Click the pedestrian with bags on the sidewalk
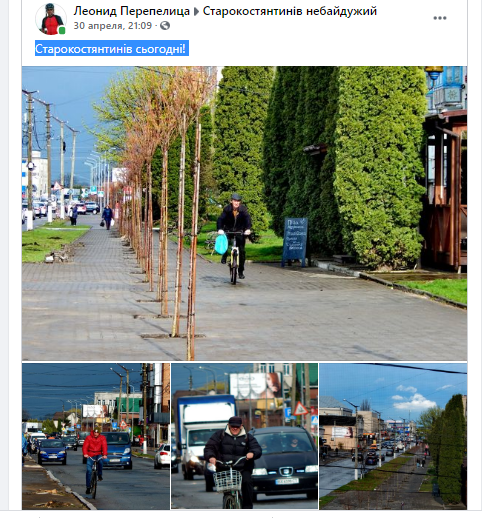Viewport: 482px width, 518px height. pyautogui.click(x=108, y=217)
